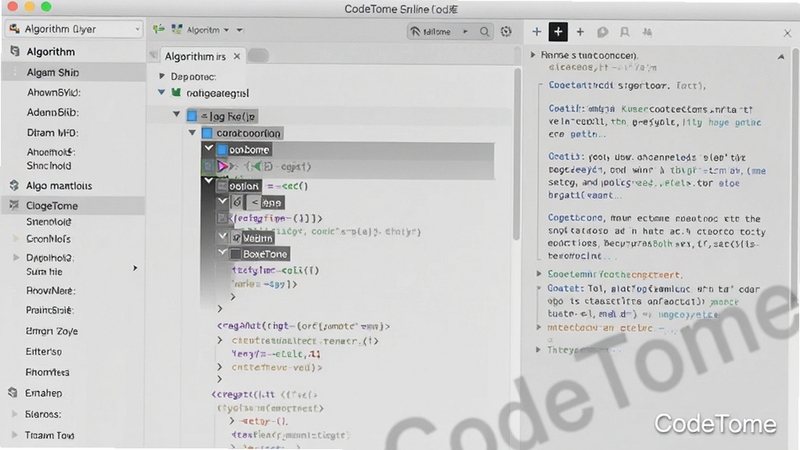Close the Algorithm irs tab
Screen dimensions: 800x450
click(237, 56)
